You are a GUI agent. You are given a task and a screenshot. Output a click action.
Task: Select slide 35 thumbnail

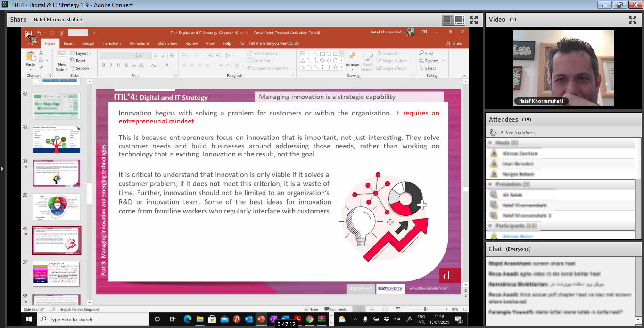point(56,206)
